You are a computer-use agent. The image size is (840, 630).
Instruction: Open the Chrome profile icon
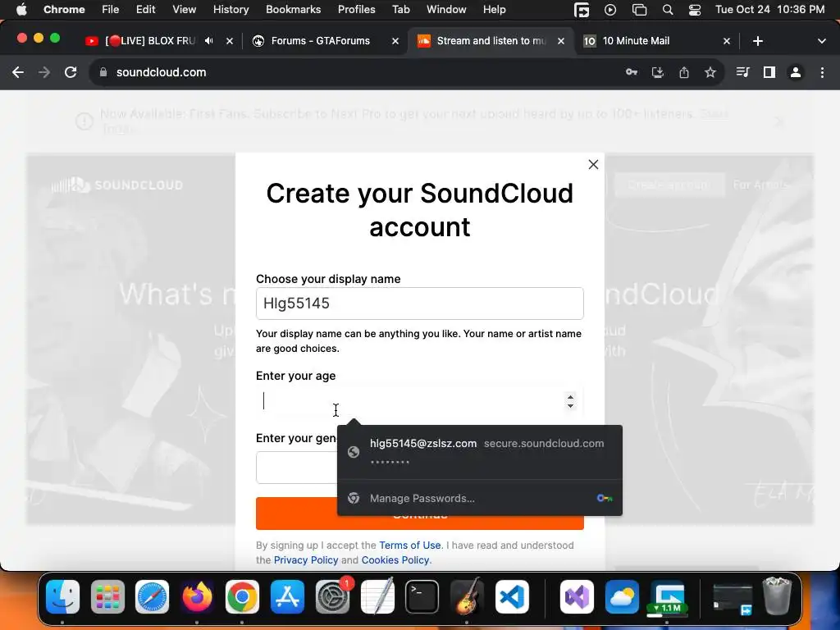coord(796,72)
